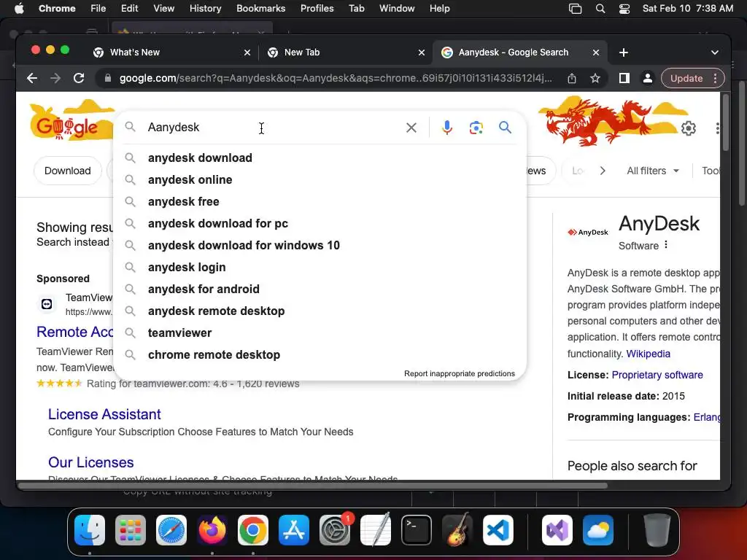Click the Download filter chip
Screen dimensions: 747x560
[68, 171]
